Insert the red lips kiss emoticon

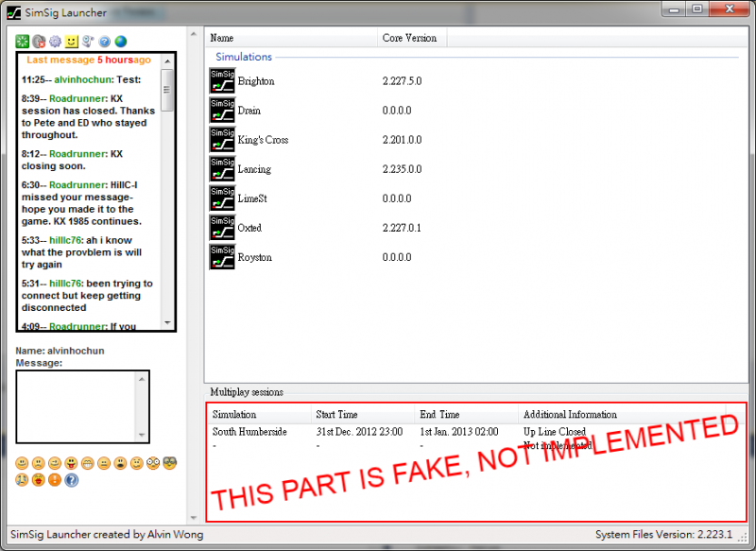(x=39, y=480)
